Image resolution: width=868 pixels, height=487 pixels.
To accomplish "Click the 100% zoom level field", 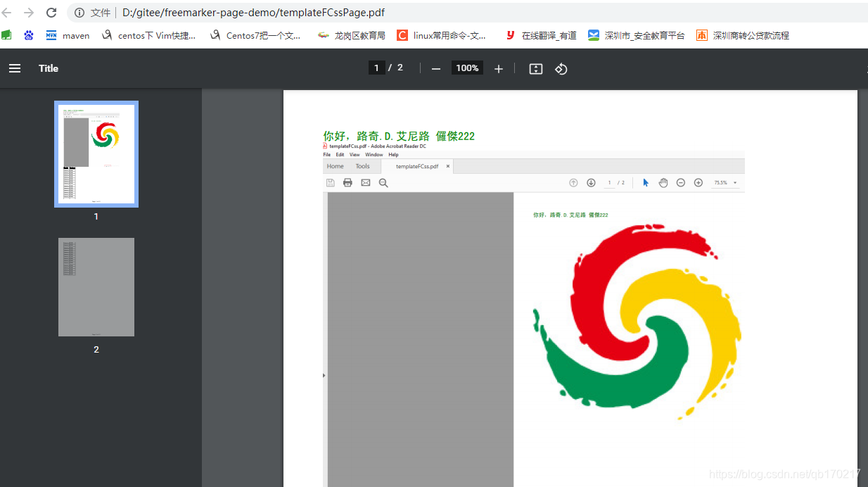I will point(467,68).
